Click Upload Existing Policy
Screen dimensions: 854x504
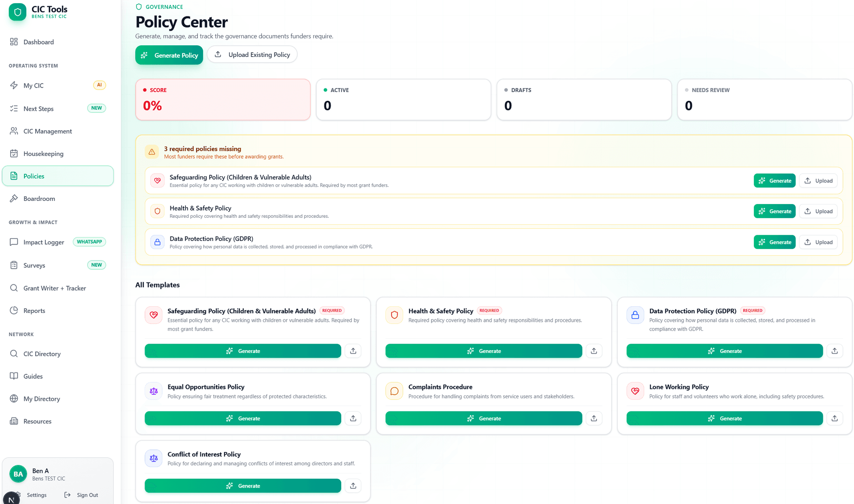[252, 54]
